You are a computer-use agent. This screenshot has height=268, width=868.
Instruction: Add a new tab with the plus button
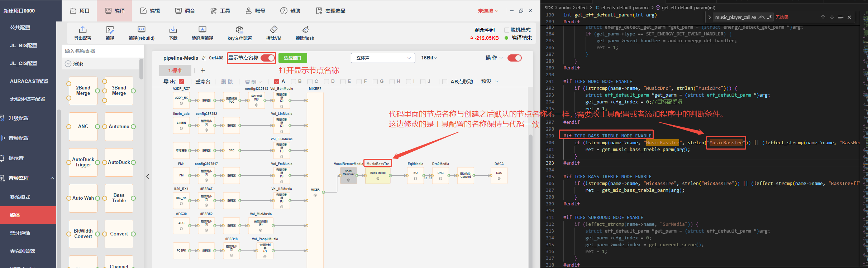[x=203, y=70]
